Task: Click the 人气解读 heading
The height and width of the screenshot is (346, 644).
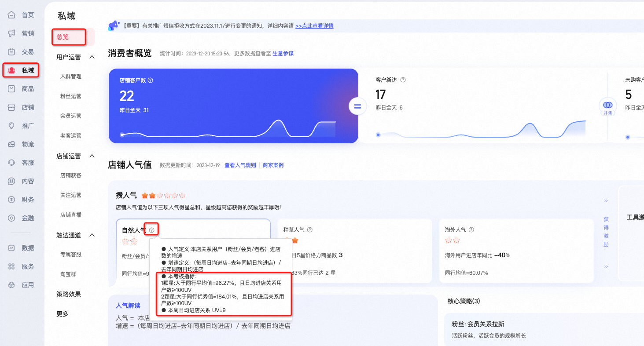Action: point(128,306)
